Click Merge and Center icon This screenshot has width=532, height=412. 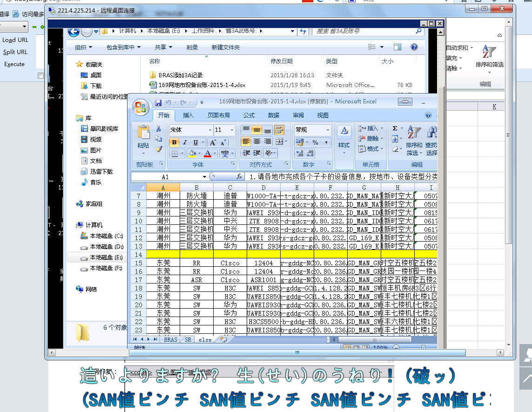click(279, 142)
